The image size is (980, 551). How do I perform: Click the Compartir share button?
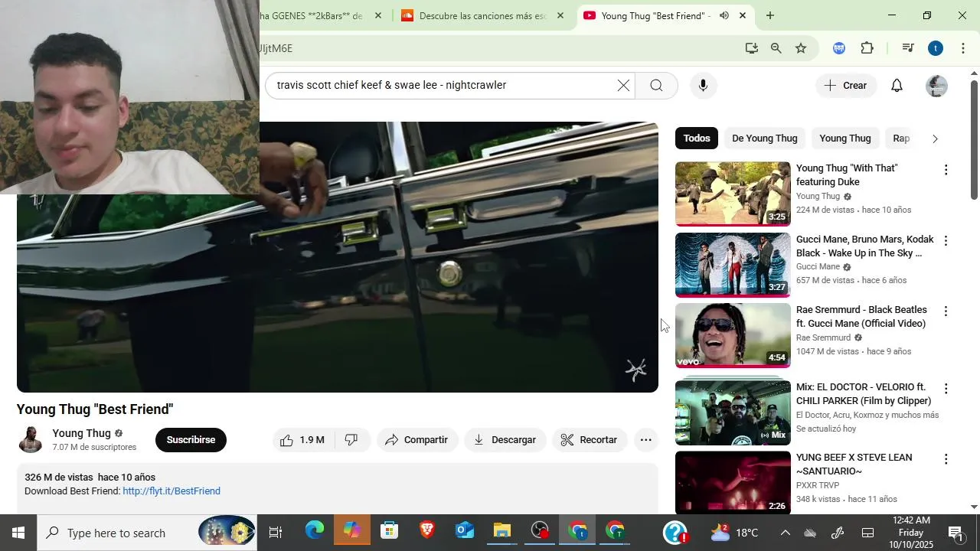(x=417, y=440)
